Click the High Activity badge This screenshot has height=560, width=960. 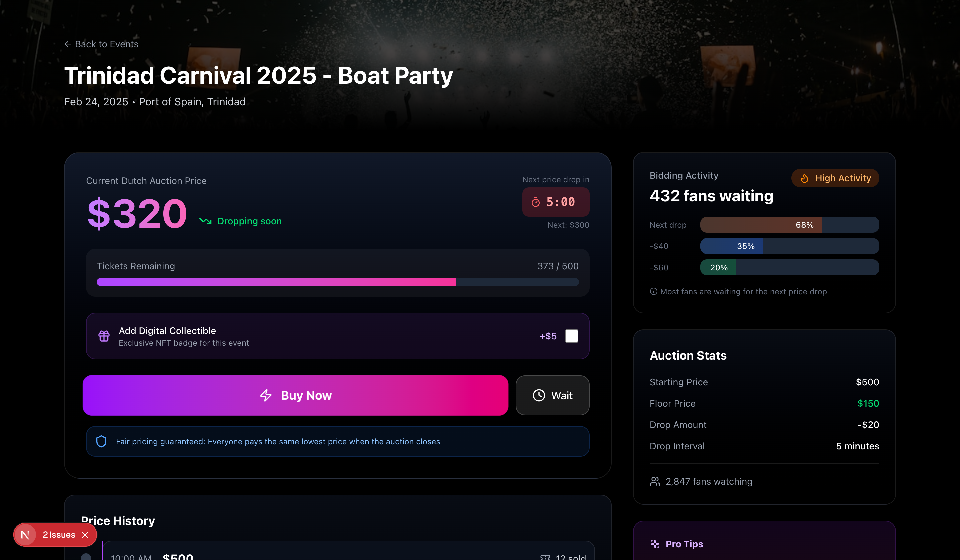tap(835, 178)
